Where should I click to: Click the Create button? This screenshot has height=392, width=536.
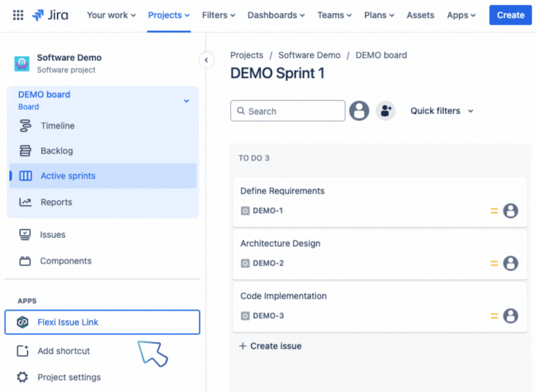coord(508,15)
